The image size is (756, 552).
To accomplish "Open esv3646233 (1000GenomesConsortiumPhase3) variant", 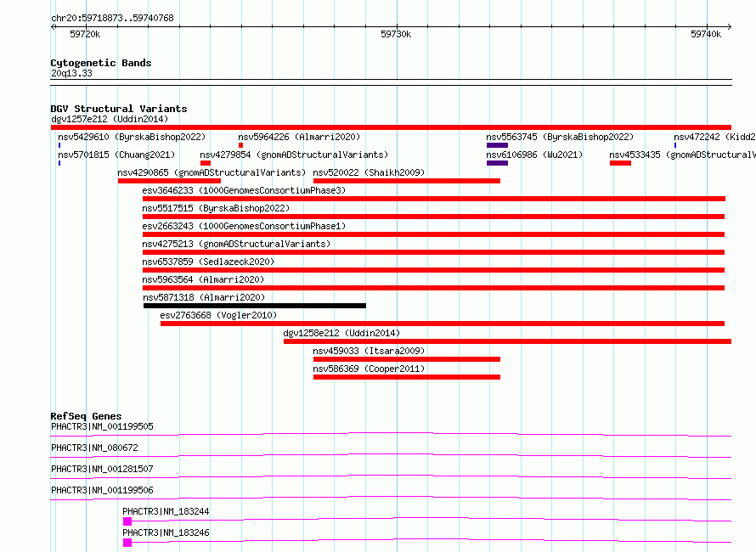I will point(244,190).
